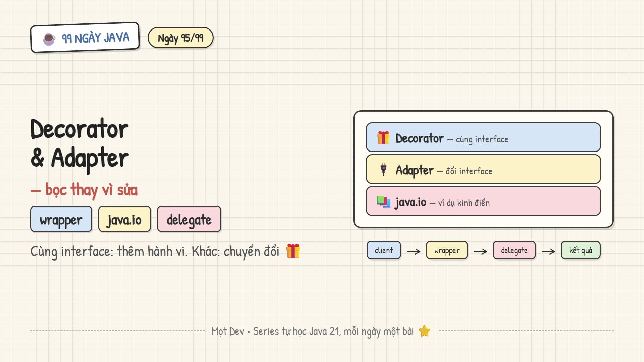Image resolution: width=644 pixels, height=362 pixels.
Task: Click the footer text 'Mọt Dev · Series tự học Java 21'
Action: tap(276, 331)
